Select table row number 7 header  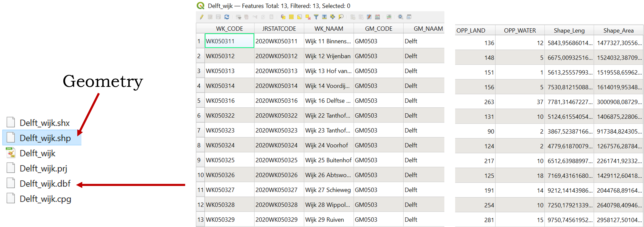pos(200,130)
